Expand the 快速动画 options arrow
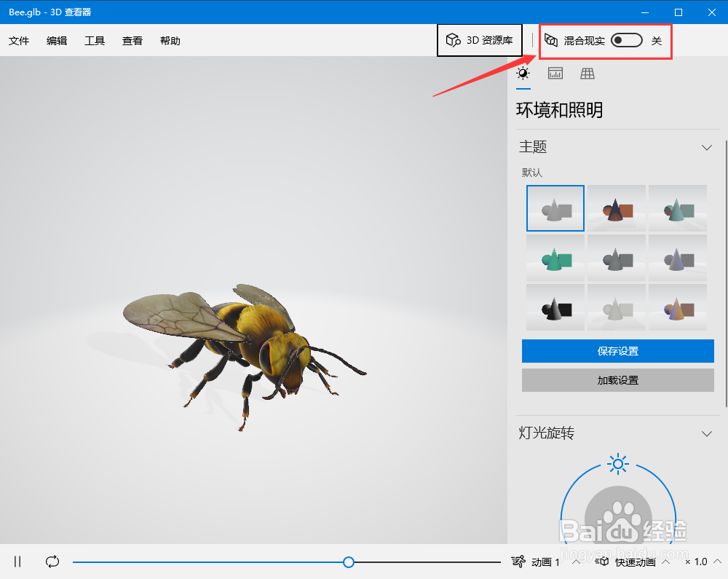728x579 pixels. point(665,562)
